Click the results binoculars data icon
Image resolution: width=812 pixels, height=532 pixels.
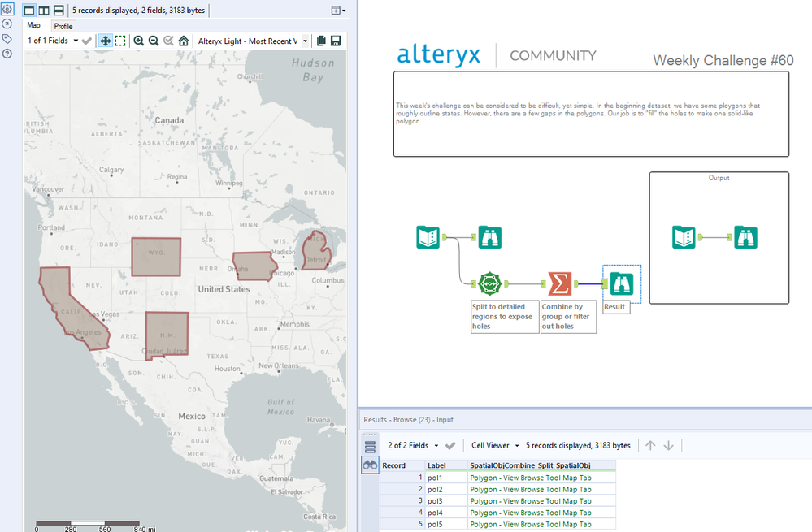click(370, 465)
